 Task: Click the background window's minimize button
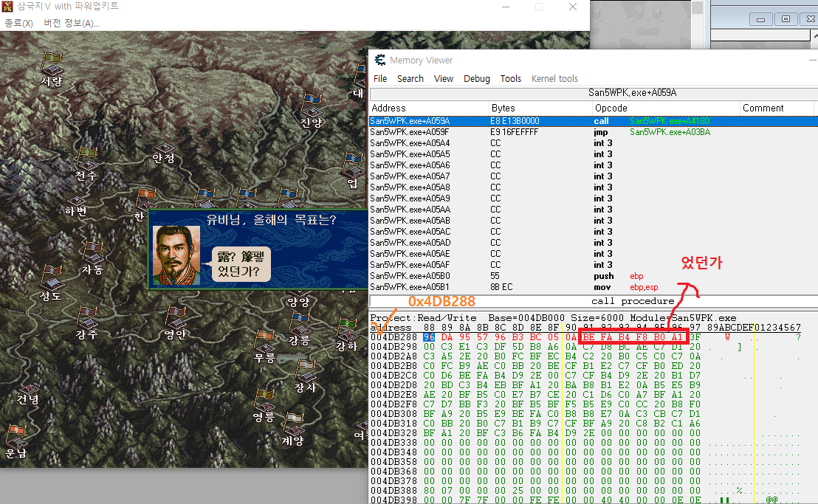760,19
